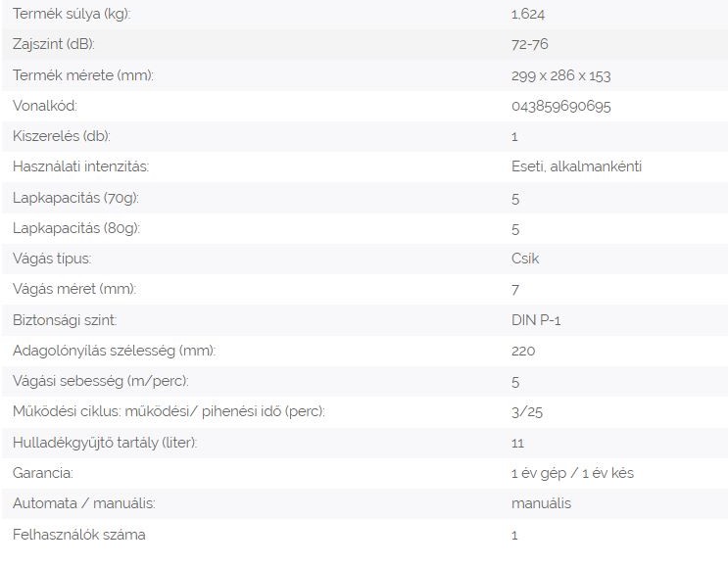This screenshot has width=728, height=567.
Task: Click the Vágás méret (mm) label
Action: (x=74, y=289)
